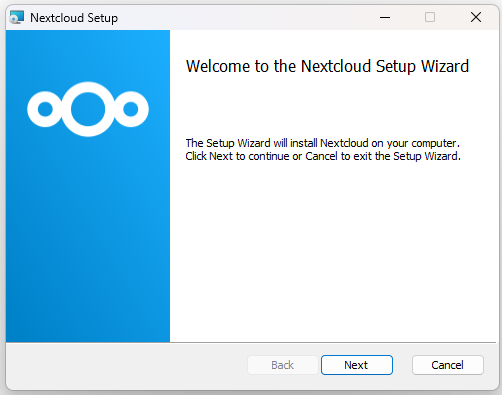The height and width of the screenshot is (395, 502).
Task: Minimize the Nextcloud Setup window
Action: coord(385,17)
